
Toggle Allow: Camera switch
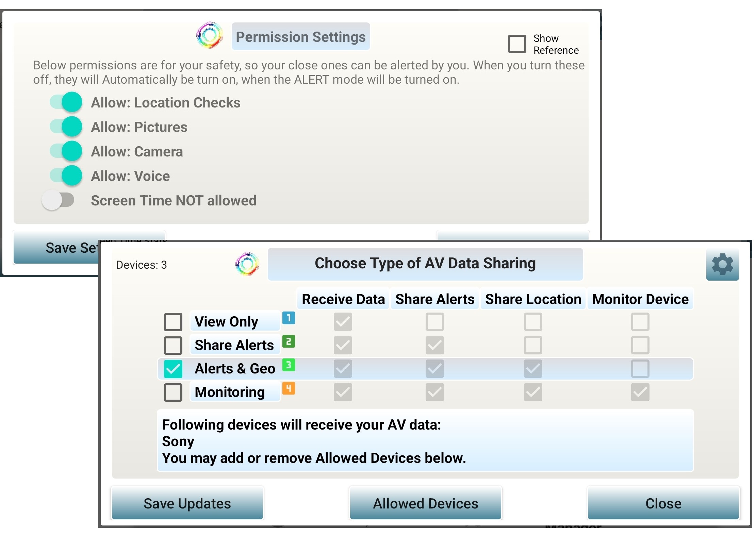pos(66,151)
